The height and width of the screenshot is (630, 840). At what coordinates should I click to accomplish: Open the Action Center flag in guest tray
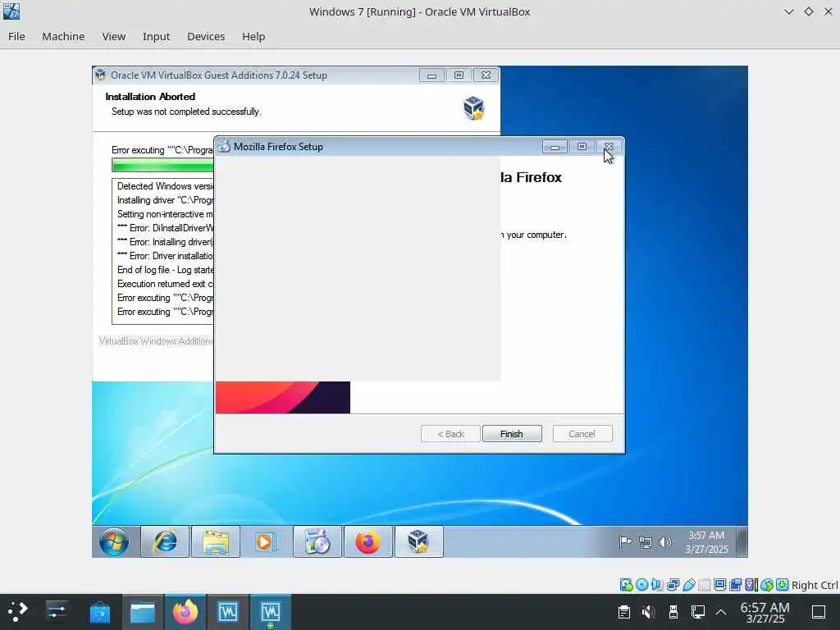625,542
